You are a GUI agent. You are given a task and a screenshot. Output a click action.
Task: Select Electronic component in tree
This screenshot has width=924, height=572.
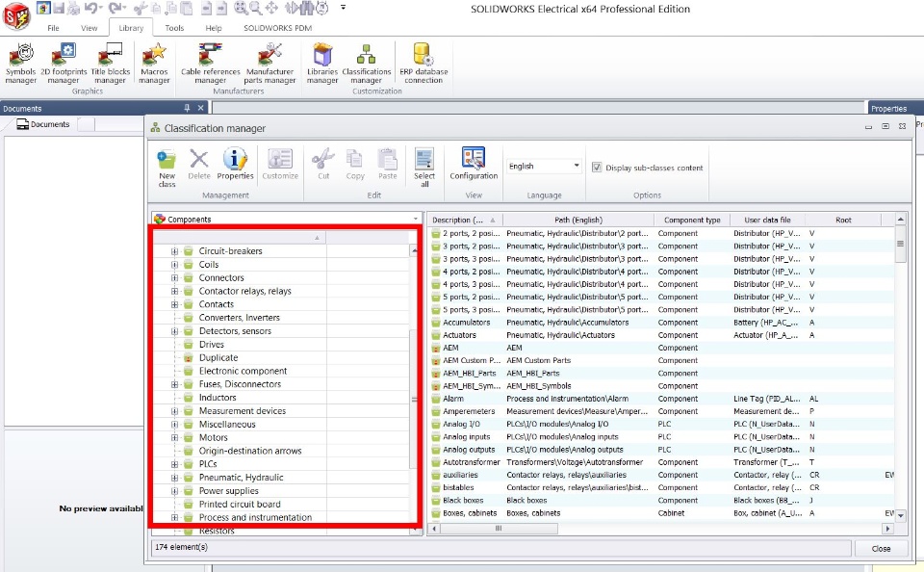click(x=243, y=371)
